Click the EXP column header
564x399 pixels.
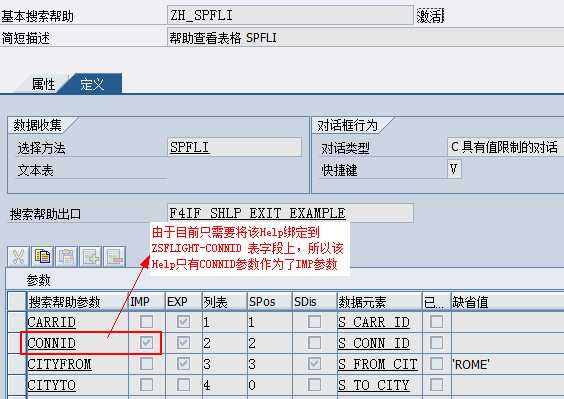click(x=183, y=302)
